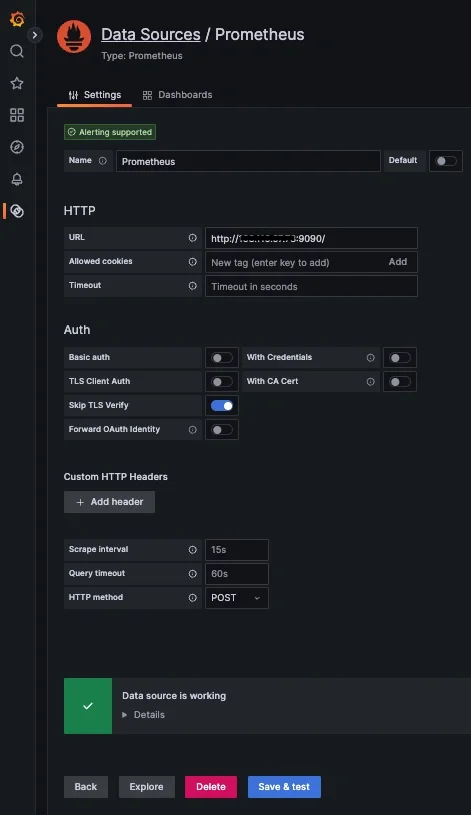Viewport: 471px width, 815px height.
Task: Click the Skip TLS Verify label
Action: pos(98,405)
